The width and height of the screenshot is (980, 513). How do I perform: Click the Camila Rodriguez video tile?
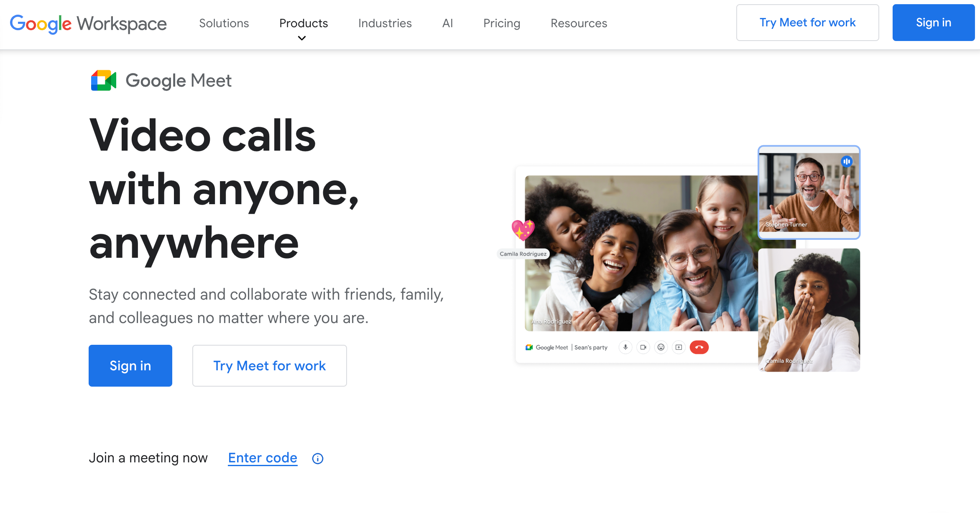pyautogui.click(x=809, y=310)
